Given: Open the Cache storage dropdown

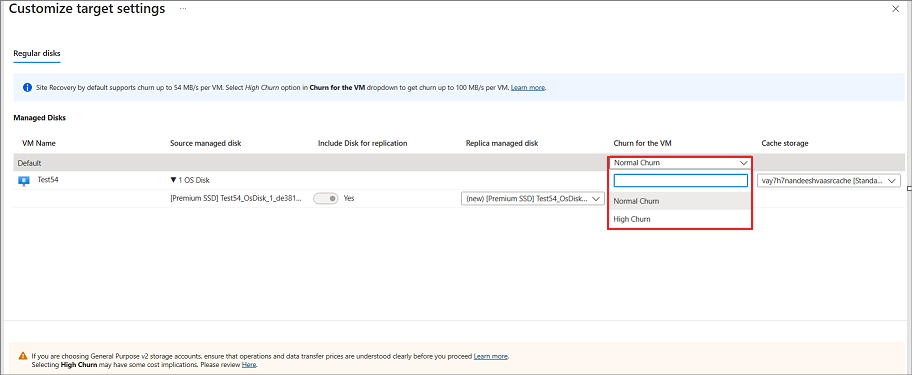Looking at the screenshot, I should [x=829, y=181].
